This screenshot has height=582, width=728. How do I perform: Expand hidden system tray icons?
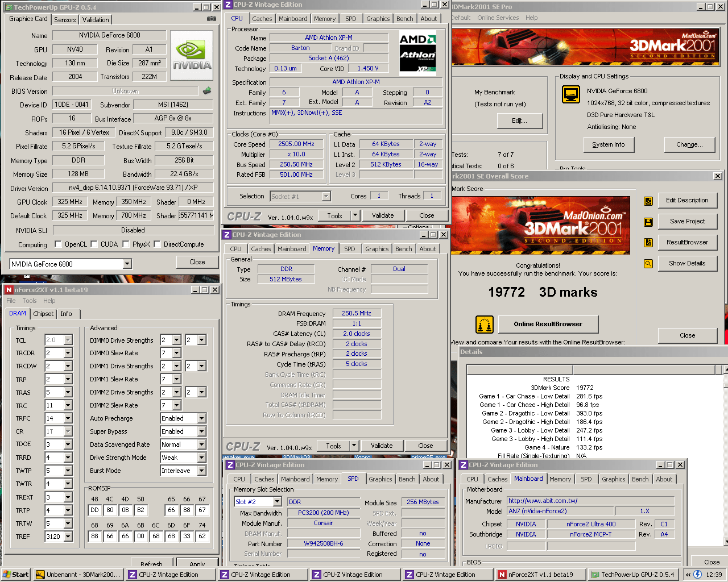(x=688, y=575)
